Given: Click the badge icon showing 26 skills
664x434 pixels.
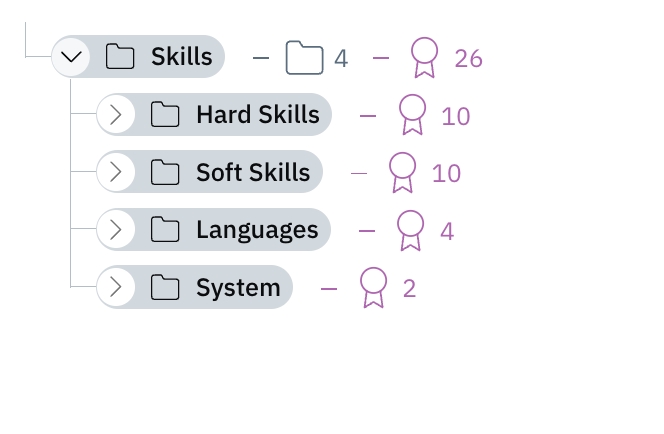Looking at the screenshot, I should click(x=425, y=58).
